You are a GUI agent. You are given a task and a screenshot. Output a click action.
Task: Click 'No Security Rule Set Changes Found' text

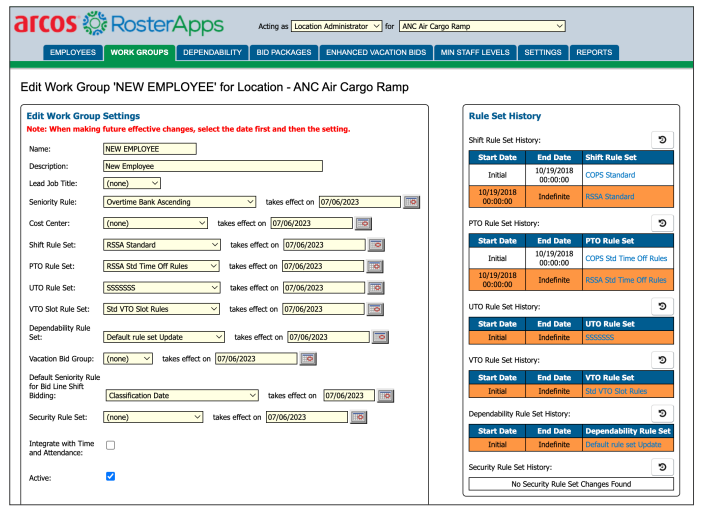[571, 484]
